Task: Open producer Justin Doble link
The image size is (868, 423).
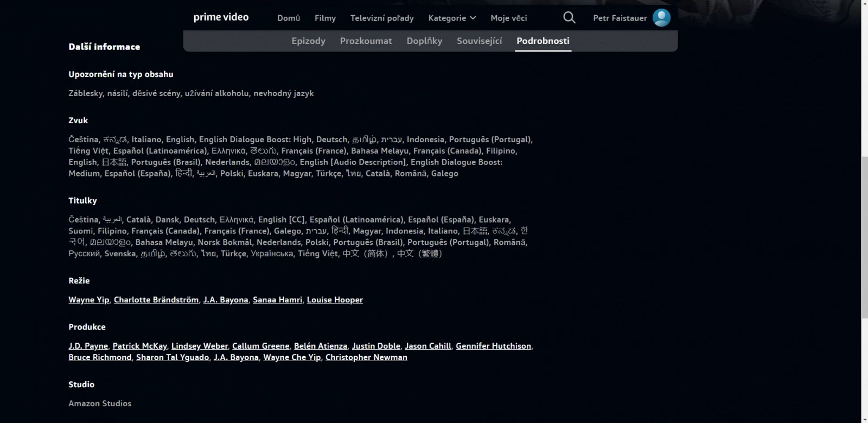Action: tap(376, 346)
